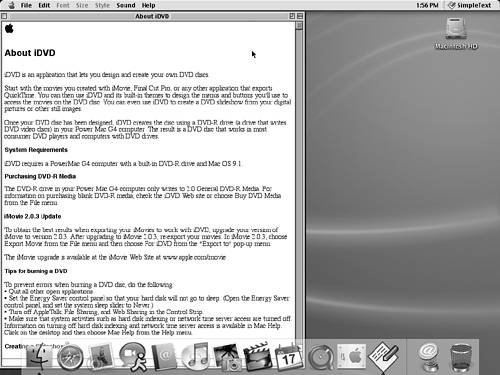Open the Trash can in the dock
This screenshot has width=500, height=375.
pos(461,357)
